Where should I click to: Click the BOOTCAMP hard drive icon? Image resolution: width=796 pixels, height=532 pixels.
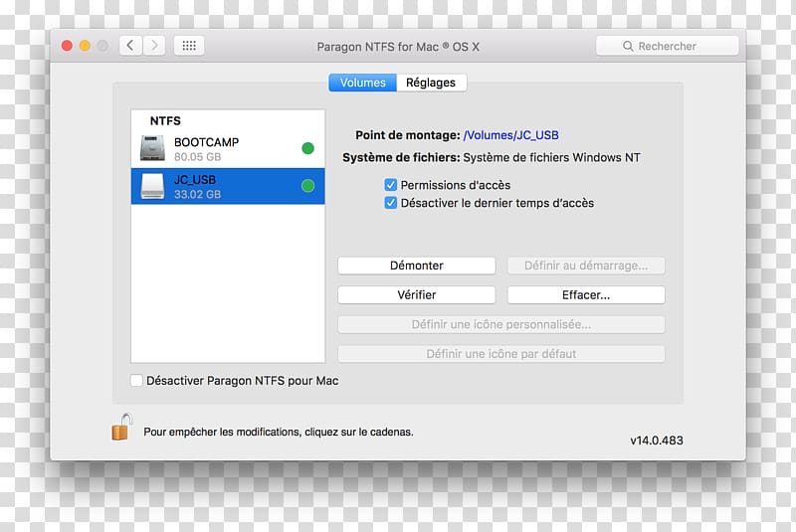click(x=152, y=148)
